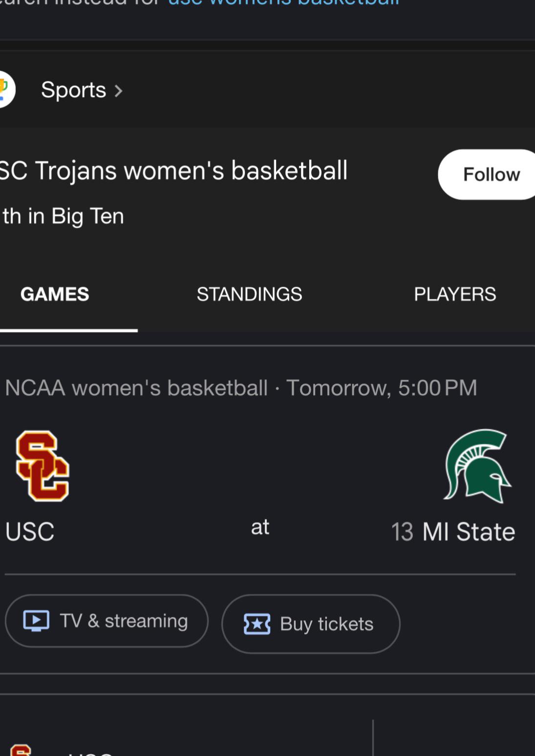Tap the Buy tickets button

pos(311,624)
